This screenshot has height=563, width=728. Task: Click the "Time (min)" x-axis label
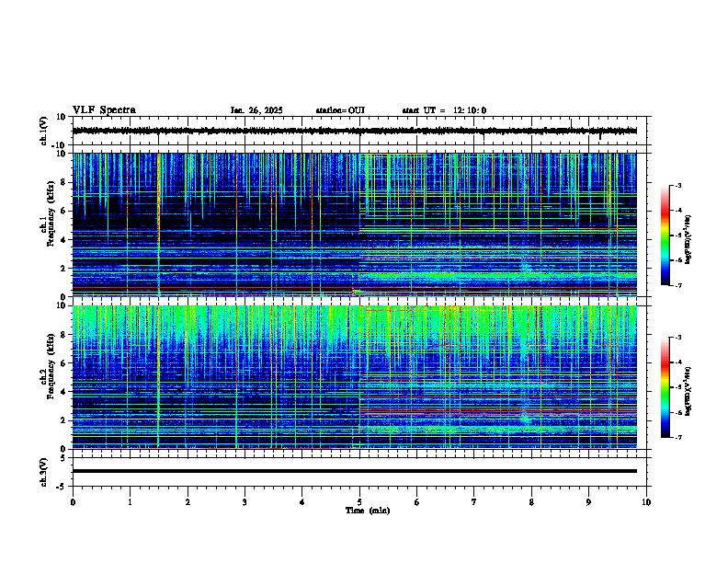(368, 511)
